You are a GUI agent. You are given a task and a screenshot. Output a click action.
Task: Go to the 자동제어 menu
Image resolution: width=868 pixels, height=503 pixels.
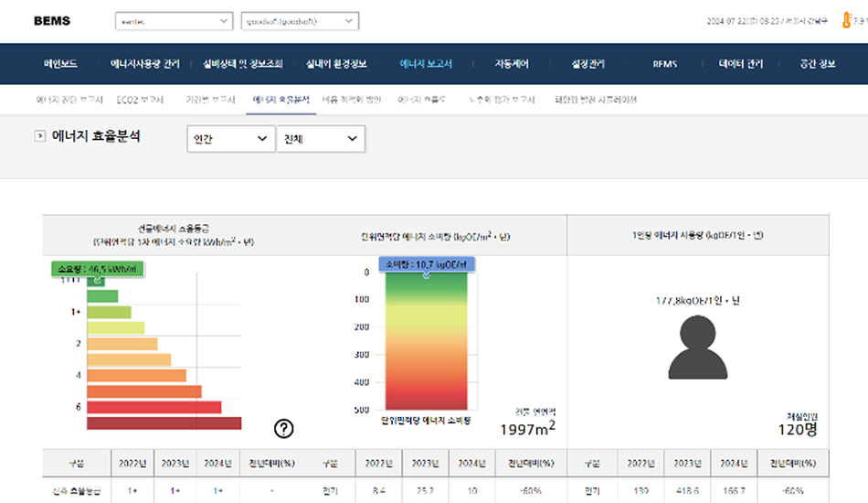click(511, 64)
